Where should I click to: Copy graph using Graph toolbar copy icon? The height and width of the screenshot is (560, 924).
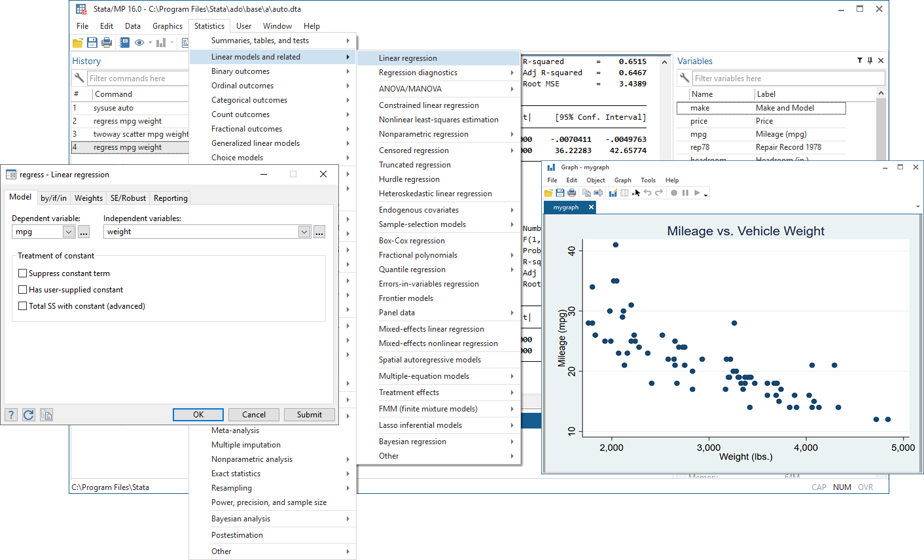[x=586, y=193]
